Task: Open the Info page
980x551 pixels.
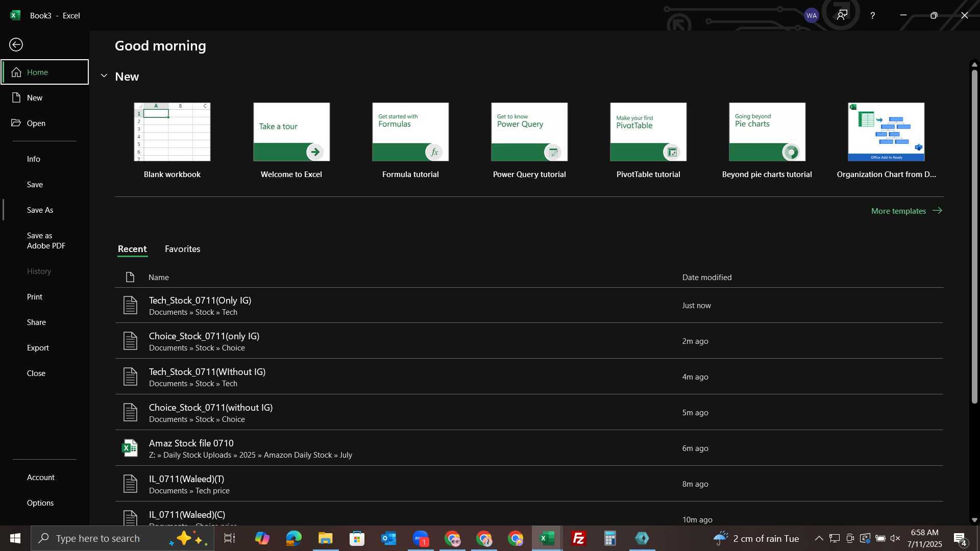Action: 44,159
